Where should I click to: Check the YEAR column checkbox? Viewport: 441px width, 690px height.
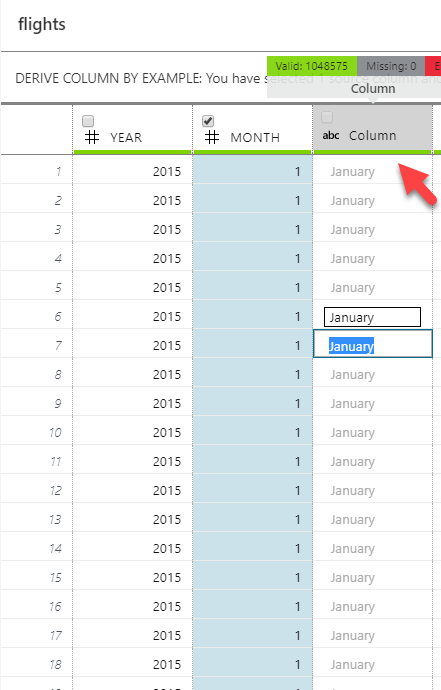88,121
